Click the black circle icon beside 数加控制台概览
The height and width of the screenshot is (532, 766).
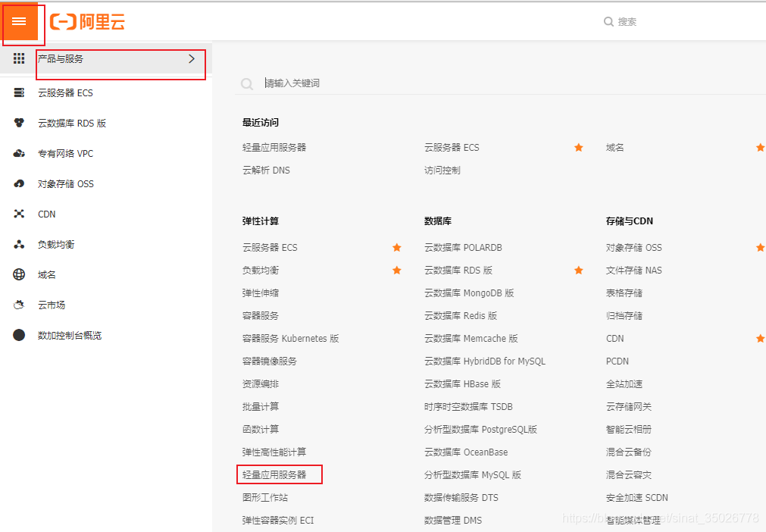[19, 335]
